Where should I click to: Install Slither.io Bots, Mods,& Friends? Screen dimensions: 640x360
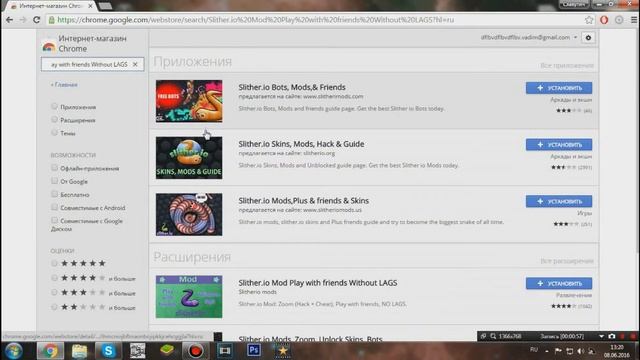pyautogui.click(x=559, y=88)
